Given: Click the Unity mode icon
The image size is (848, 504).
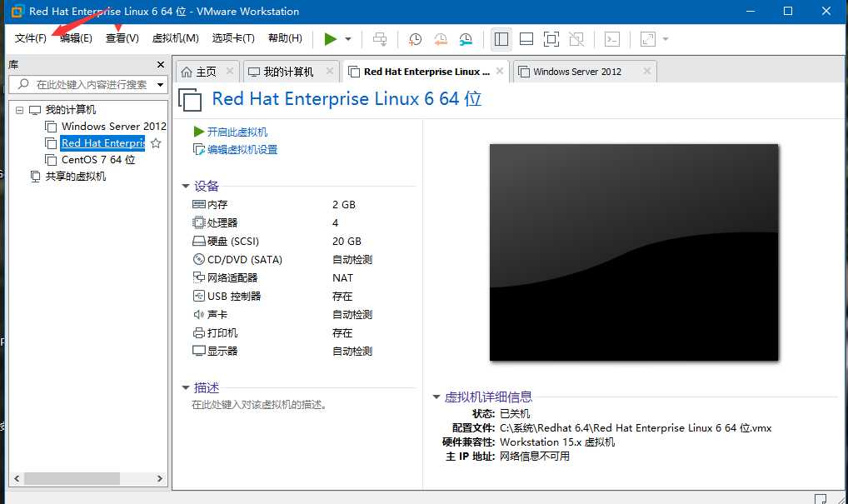Looking at the screenshot, I should pos(576,39).
